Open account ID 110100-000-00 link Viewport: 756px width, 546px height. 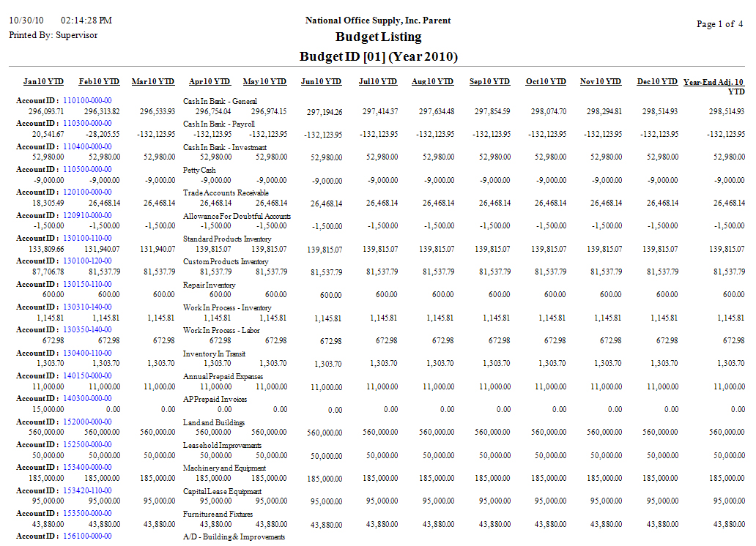87,100
